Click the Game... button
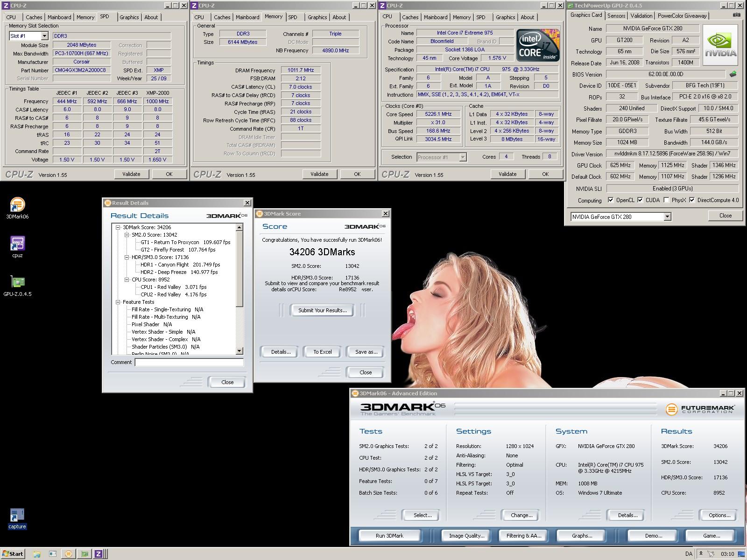The width and height of the screenshot is (747, 560). (x=712, y=536)
